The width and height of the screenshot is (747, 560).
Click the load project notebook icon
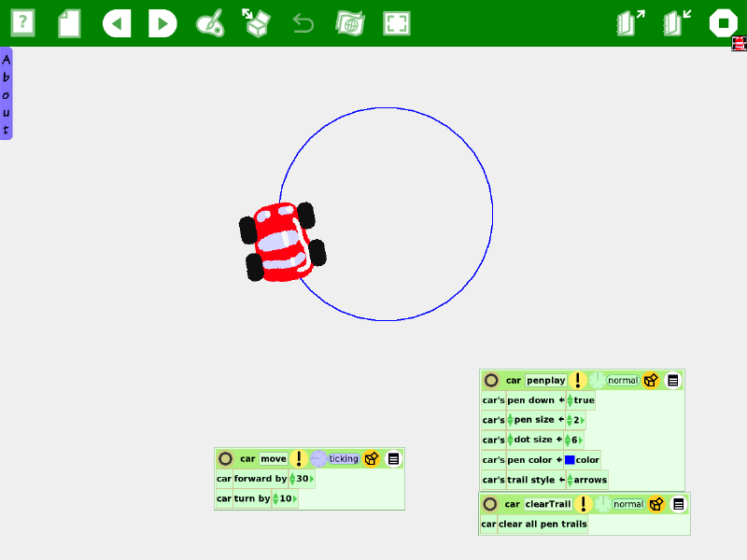676,22
